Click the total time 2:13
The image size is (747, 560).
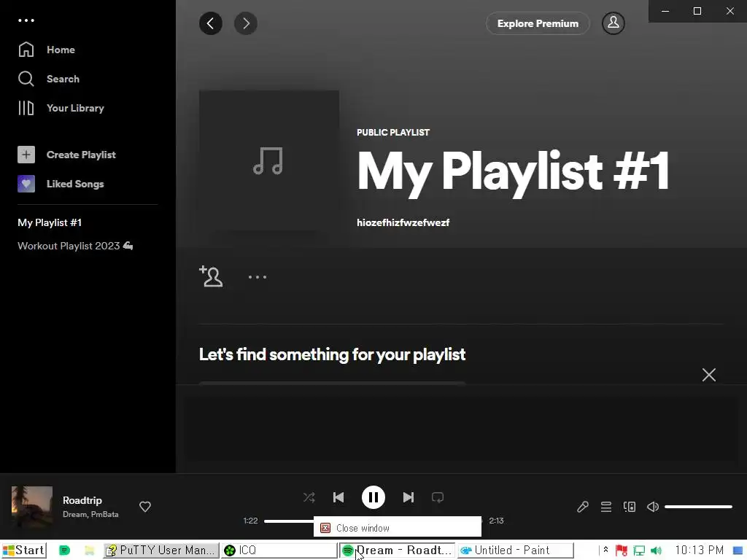(x=496, y=521)
